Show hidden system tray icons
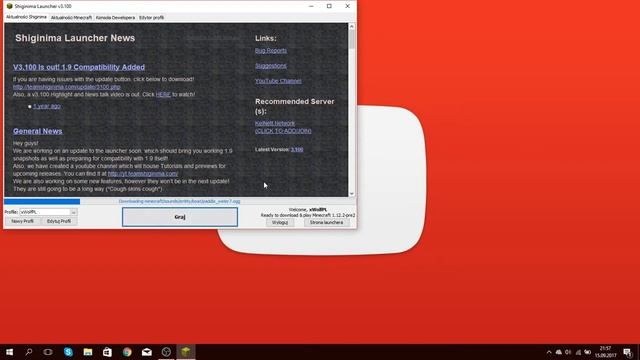The image size is (640, 360). tap(549, 352)
